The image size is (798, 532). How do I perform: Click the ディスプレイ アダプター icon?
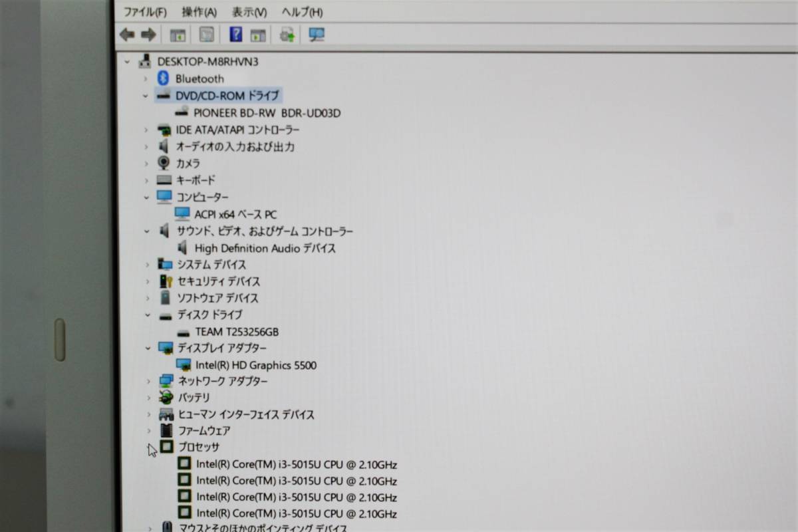[166, 348]
